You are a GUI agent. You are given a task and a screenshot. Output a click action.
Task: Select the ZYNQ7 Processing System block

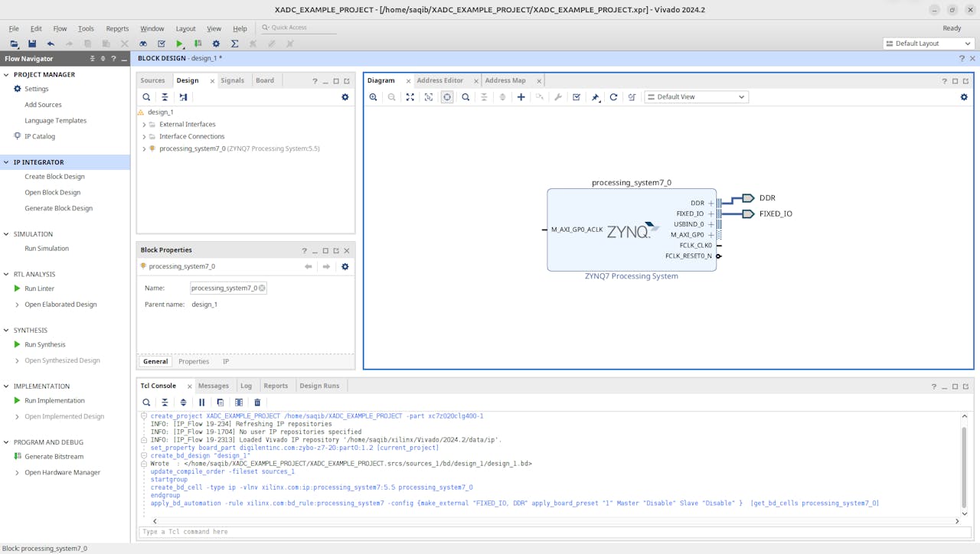point(632,230)
